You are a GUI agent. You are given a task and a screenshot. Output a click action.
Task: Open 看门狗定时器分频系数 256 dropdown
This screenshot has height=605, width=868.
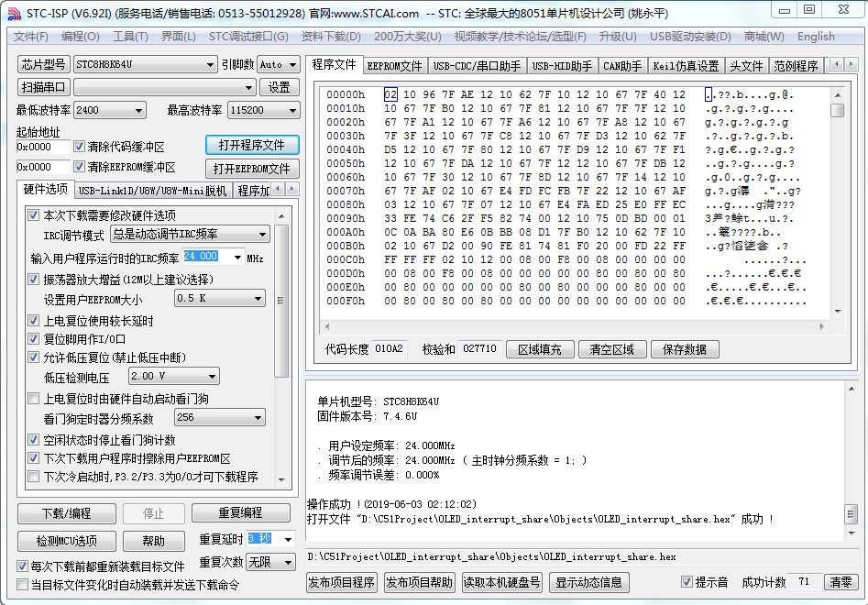[220, 417]
